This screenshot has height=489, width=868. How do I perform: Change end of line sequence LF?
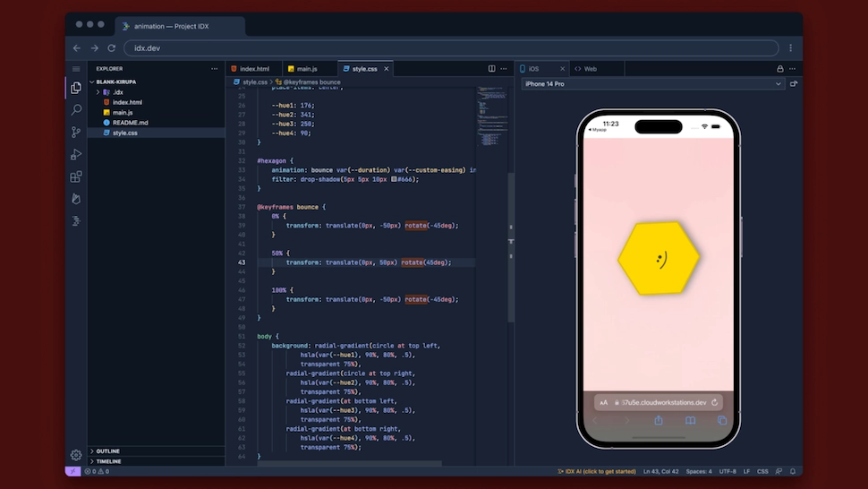pos(746,471)
